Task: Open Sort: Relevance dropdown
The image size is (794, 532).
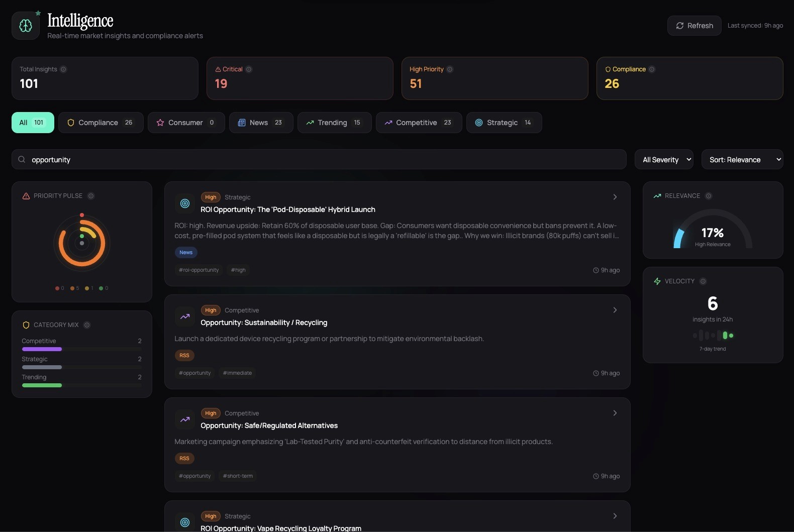Action: coord(742,160)
